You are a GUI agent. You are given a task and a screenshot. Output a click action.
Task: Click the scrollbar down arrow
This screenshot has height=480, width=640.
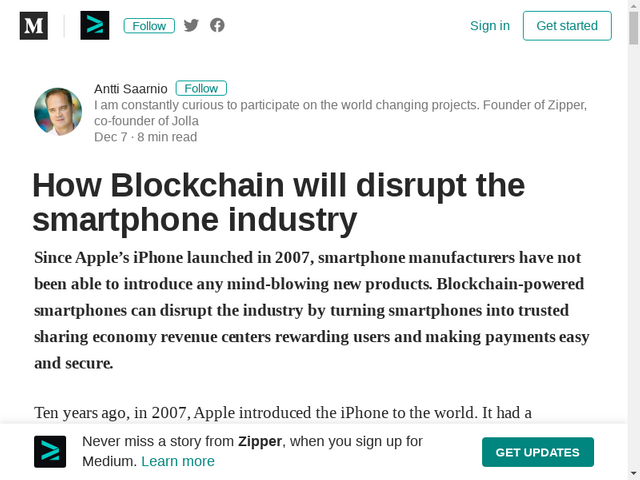click(633, 475)
